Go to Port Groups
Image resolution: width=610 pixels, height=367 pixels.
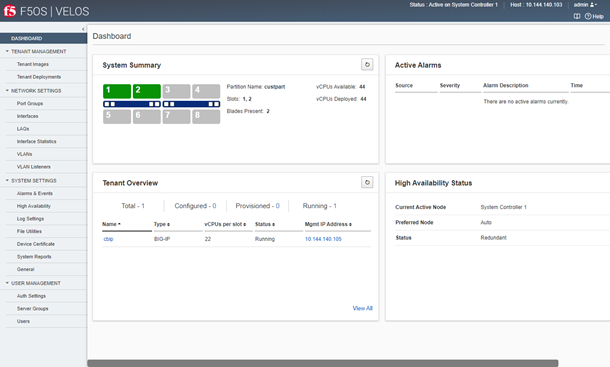coord(30,104)
